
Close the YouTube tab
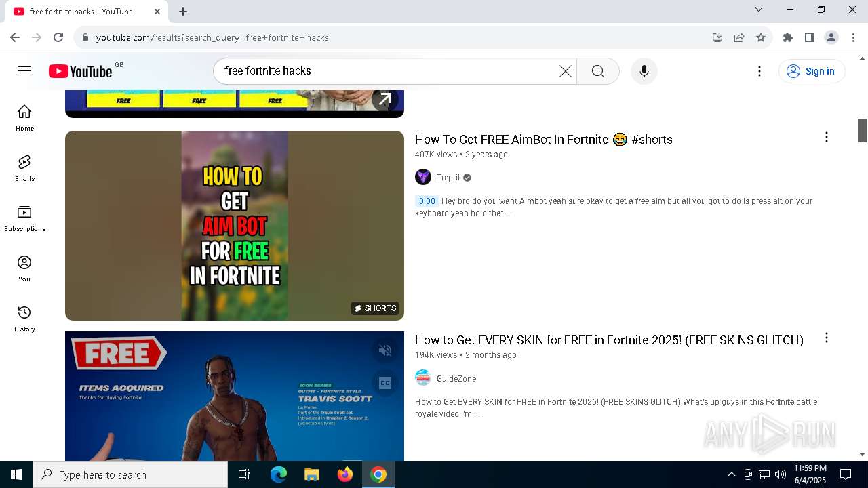coord(157,12)
